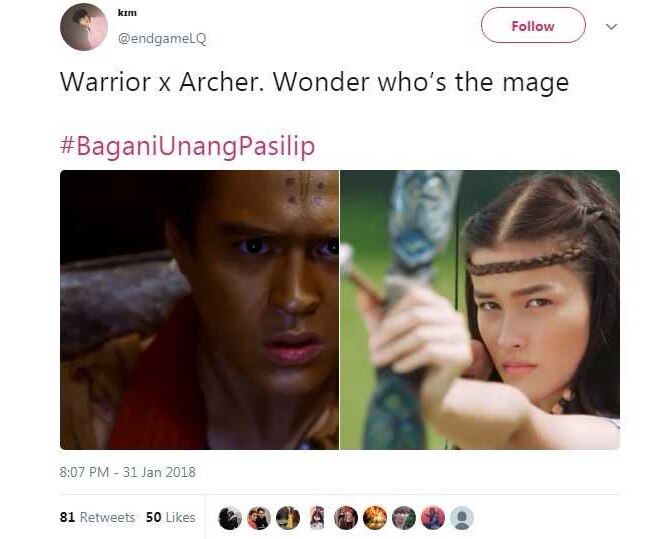Open the krm display name
This screenshot has height=539, width=660.
tap(127, 13)
